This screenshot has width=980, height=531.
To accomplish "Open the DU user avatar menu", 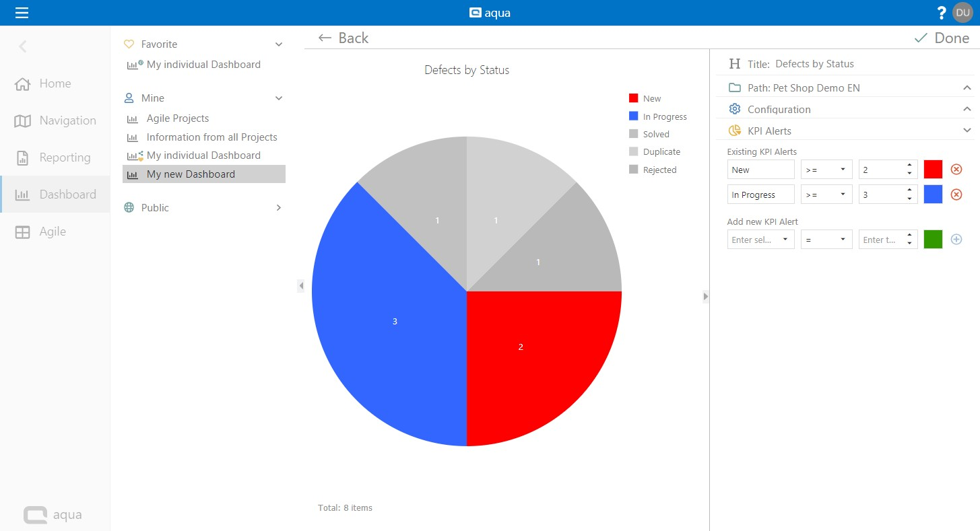I will coord(962,13).
